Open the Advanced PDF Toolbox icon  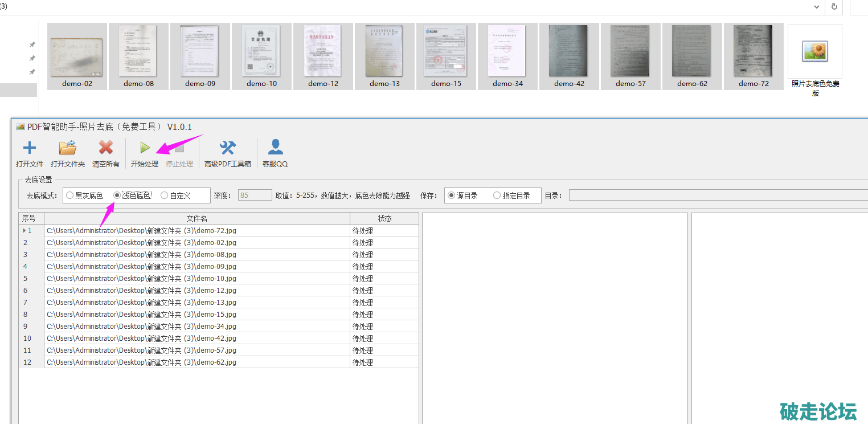[227, 149]
